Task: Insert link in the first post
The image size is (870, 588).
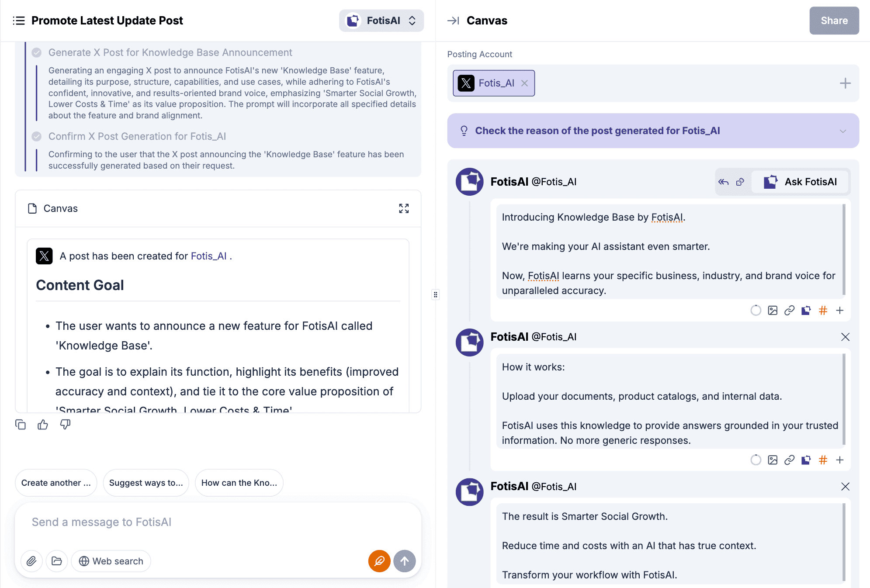Action: click(x=789, y=310)
